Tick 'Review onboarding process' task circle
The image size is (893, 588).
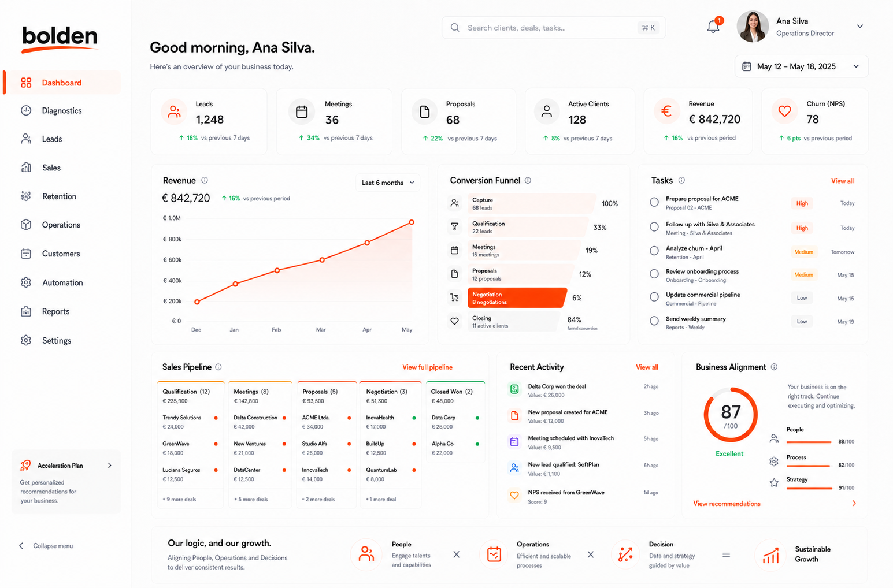[654, 274]
